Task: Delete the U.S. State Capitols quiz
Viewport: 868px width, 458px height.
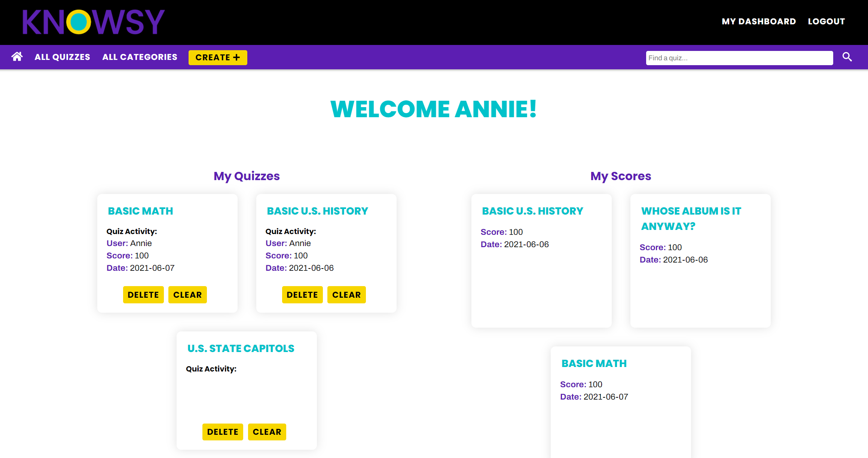Action: click(x=223, y=432)
